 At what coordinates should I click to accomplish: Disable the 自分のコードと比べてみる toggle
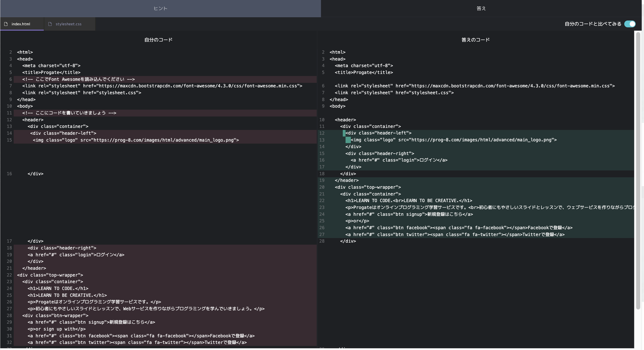[630, 24]
